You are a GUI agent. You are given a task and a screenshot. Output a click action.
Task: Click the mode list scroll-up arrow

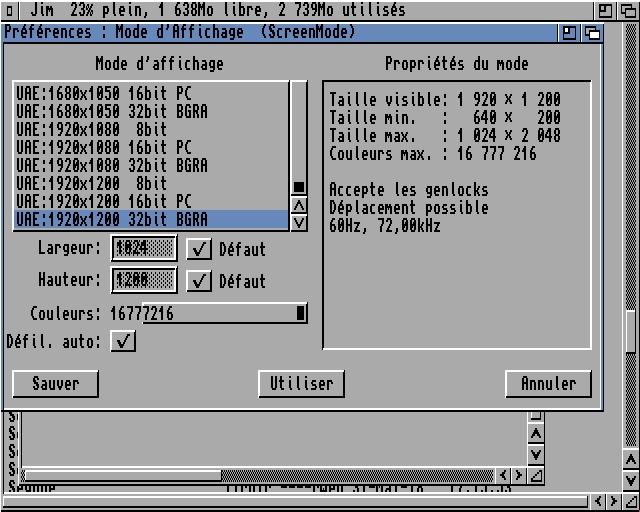pyautogui.click(x=298, y=205)
